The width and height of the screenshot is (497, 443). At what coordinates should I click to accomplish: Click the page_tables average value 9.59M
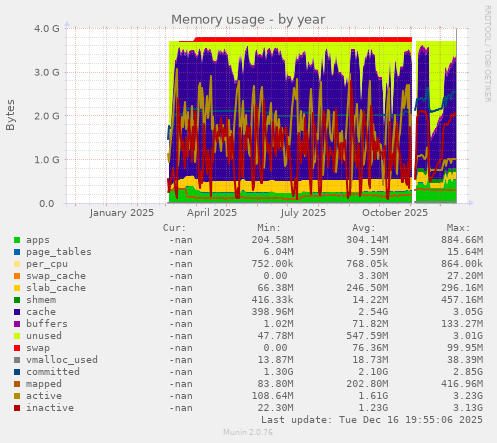click(373, 252)
